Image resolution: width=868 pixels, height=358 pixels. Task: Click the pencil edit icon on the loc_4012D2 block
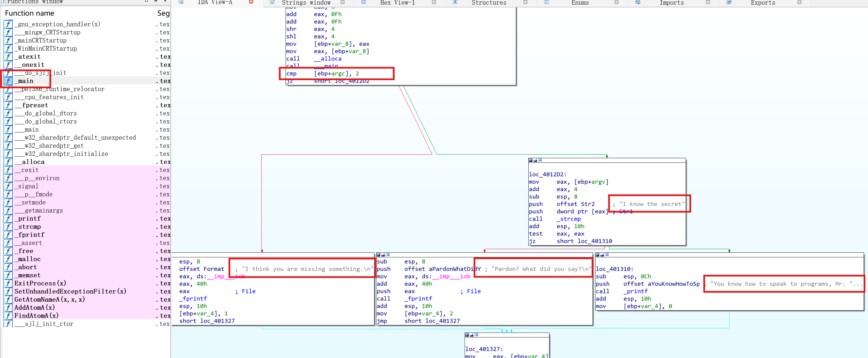click(x=536, y=160)
